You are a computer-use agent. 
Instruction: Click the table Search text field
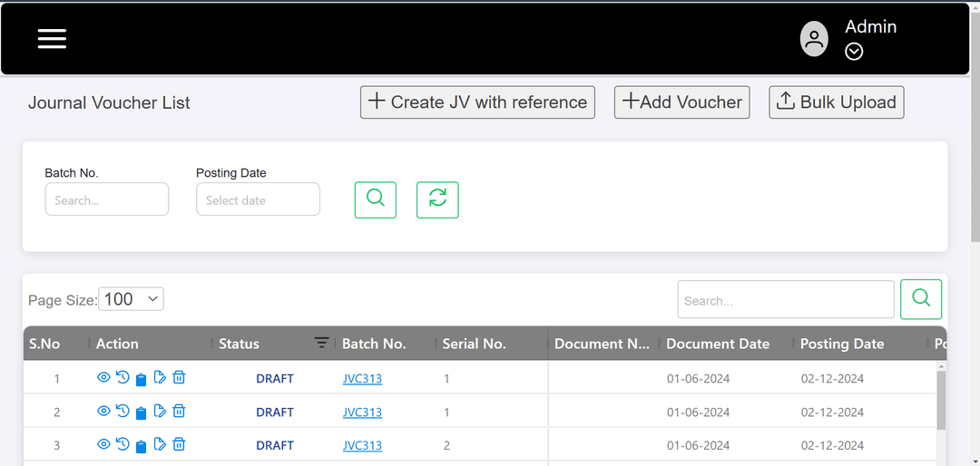[x=785, y=300]
